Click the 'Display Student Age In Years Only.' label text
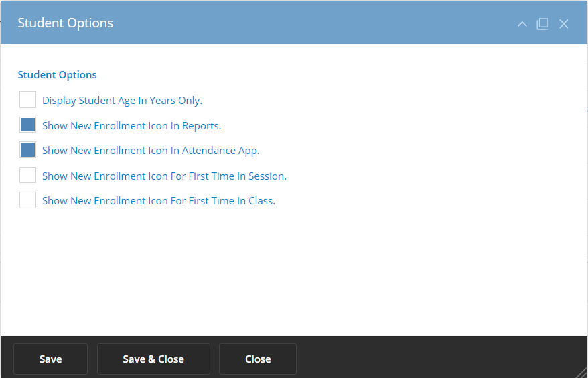The width and height of the screenshot is (588, 378). 122,101
